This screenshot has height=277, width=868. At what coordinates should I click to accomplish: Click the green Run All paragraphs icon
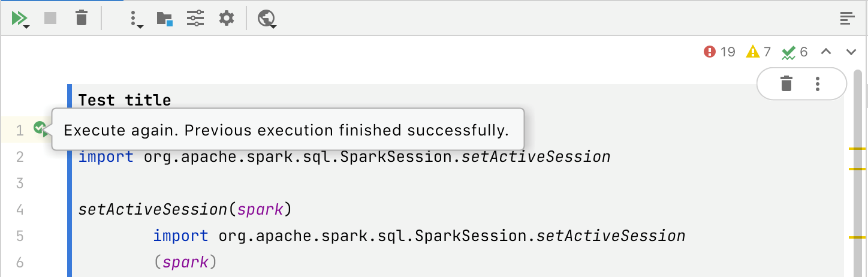click(x=20, y=19)
